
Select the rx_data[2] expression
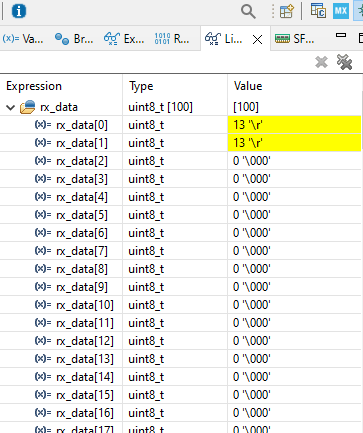[x=82, y=161]
